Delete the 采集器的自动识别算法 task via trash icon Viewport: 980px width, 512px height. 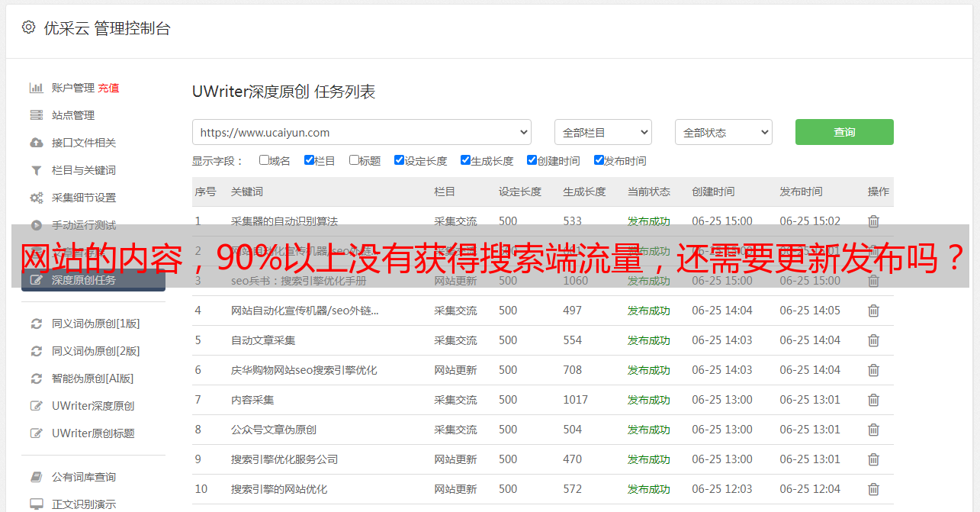point(873,221)
